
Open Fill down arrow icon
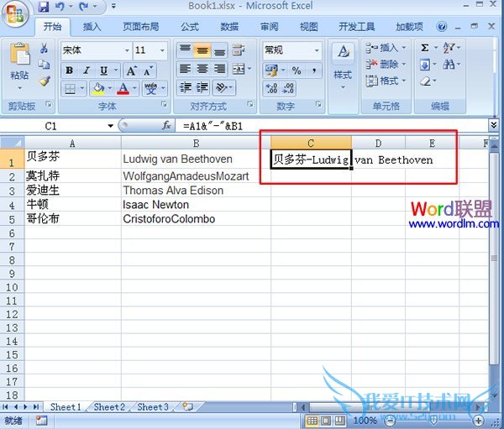(x=424, y=65)
